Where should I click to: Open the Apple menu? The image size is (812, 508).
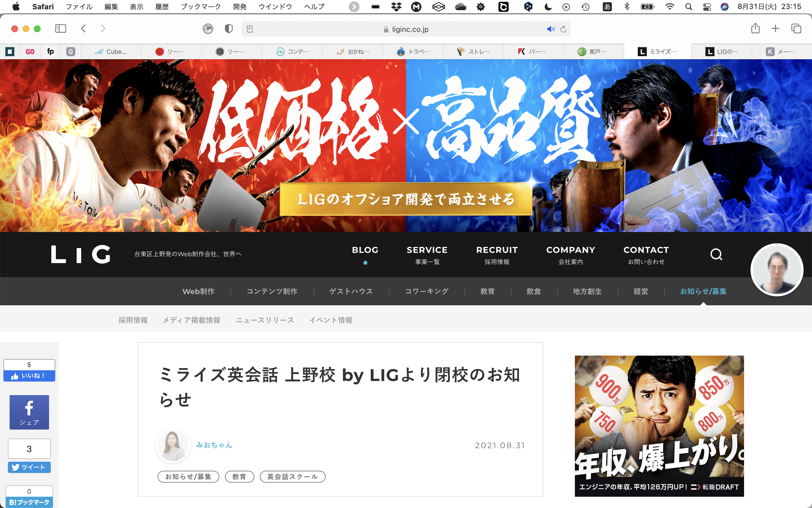pos(16,6)
